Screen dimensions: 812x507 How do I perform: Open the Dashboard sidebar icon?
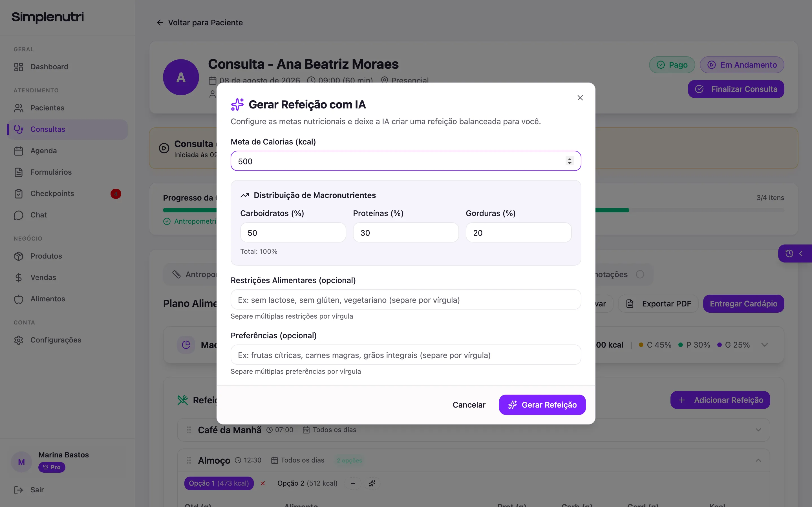coord(18,67)
